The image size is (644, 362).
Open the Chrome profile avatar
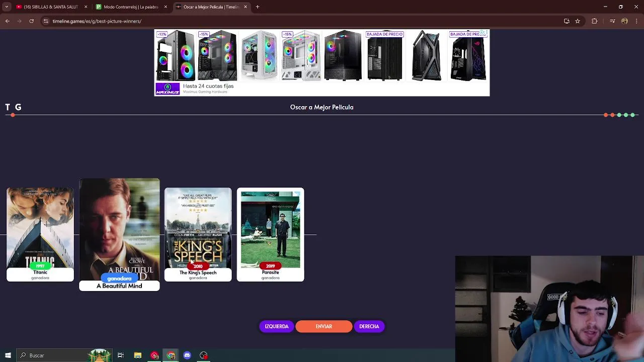624,21
